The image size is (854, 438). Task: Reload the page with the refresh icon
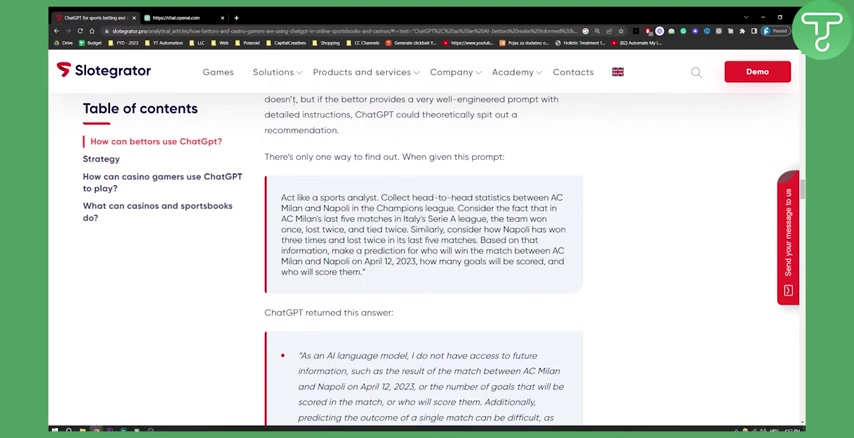[x=80, y=31]
